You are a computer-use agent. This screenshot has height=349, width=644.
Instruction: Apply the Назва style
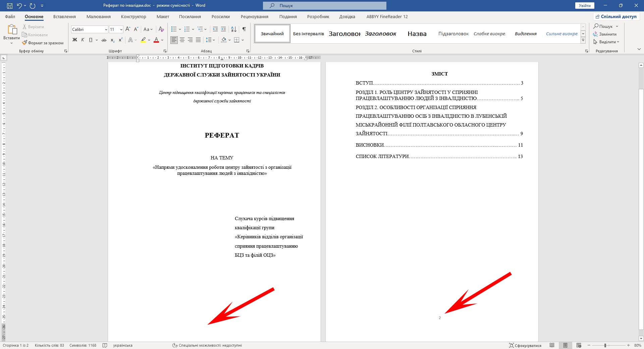coord(417,34)
